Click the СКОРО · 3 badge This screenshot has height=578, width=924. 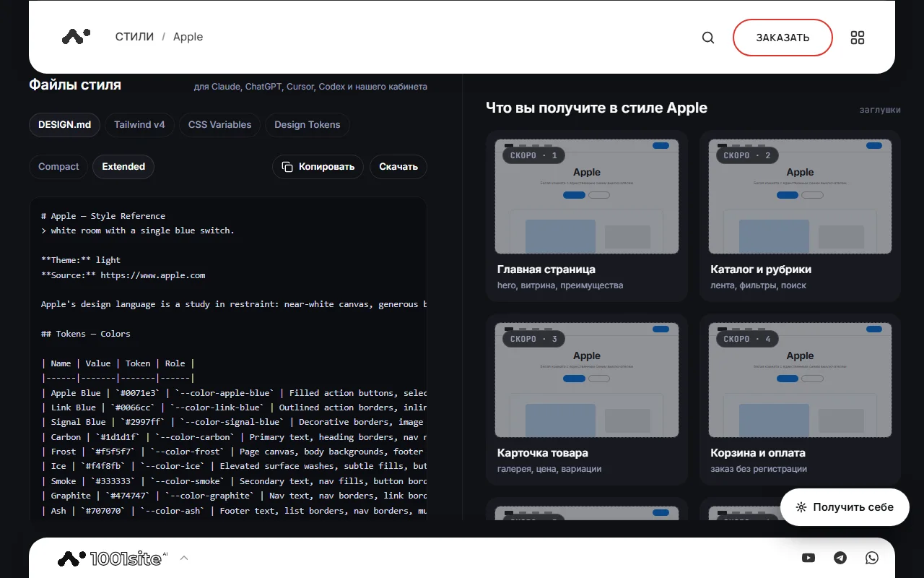click(x=533, y=339)
